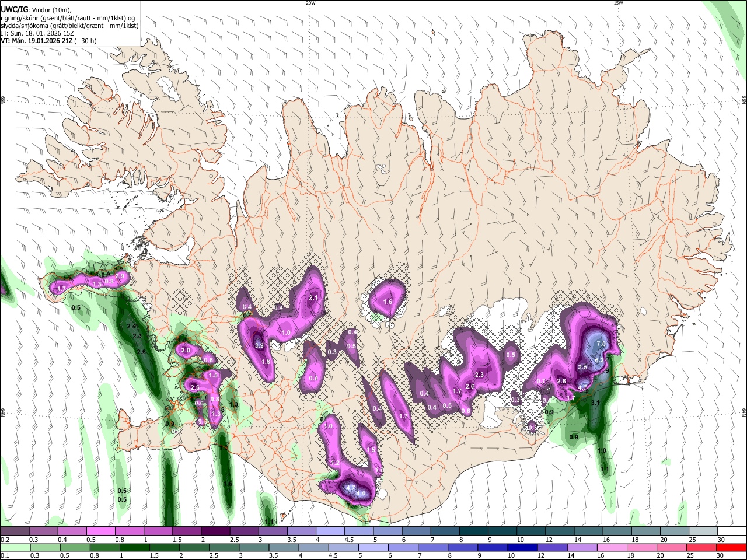Click the 'UWC/IG: Vindur (10m)' title text
The image size is (747, 560).
[36, 10]
